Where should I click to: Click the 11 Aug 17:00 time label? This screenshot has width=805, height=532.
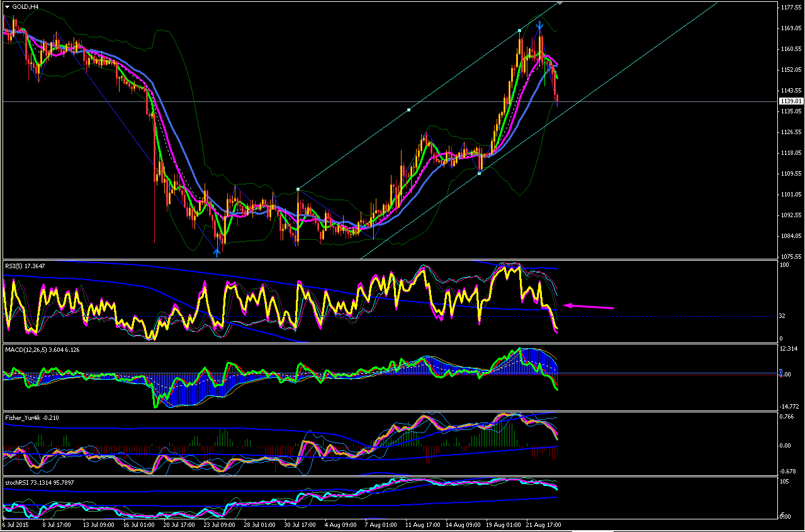point(423,524)
